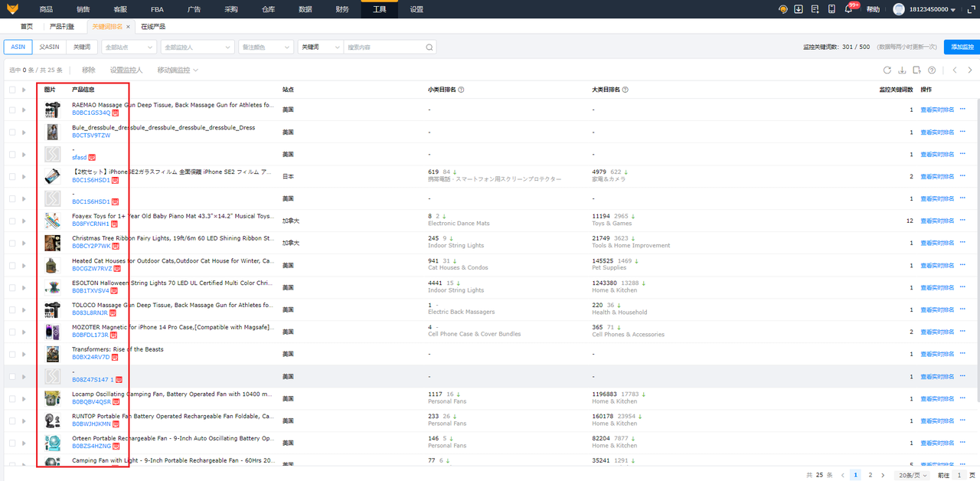Toggle the select-all checkbox in table header

coord(12,90)
